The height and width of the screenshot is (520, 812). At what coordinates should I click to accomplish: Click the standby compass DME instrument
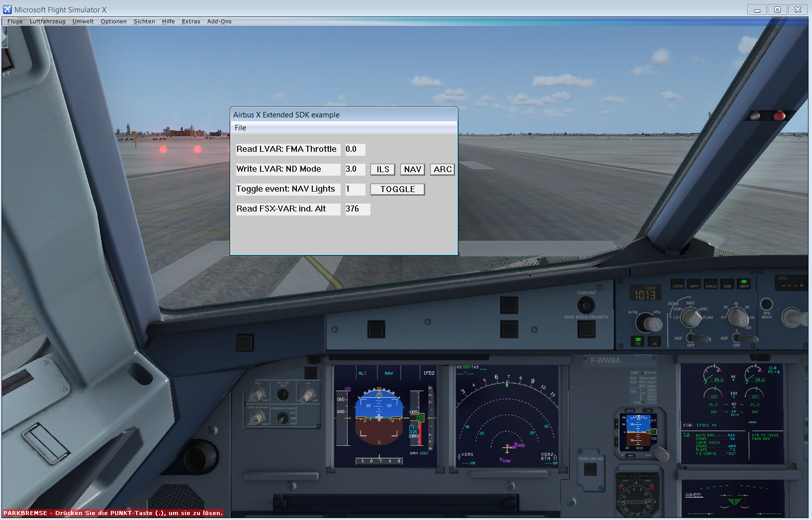click(x=637, y=494)
